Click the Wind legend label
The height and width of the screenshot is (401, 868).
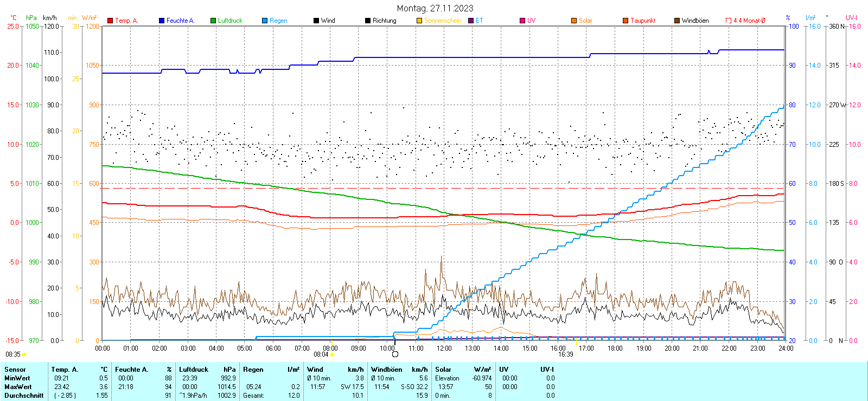328,21
